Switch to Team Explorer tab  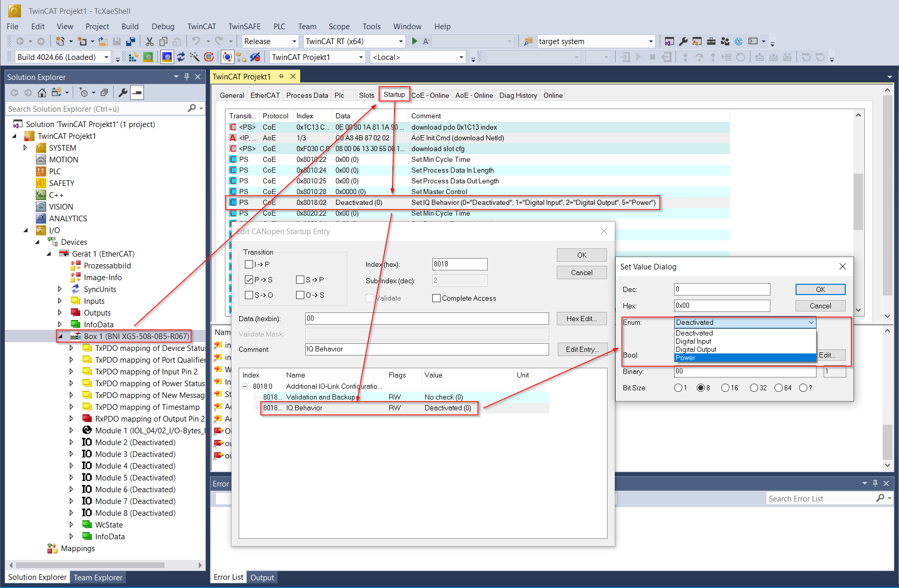98,577
